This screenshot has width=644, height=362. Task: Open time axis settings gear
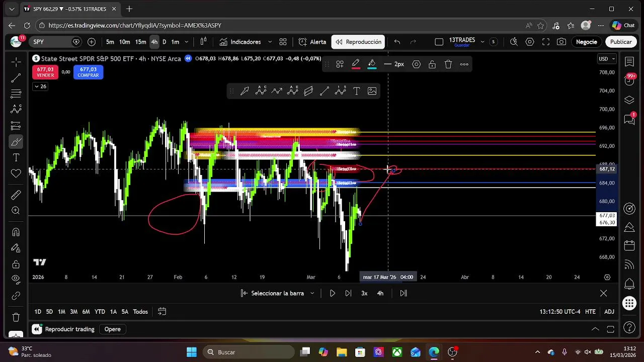click(607, 277)
